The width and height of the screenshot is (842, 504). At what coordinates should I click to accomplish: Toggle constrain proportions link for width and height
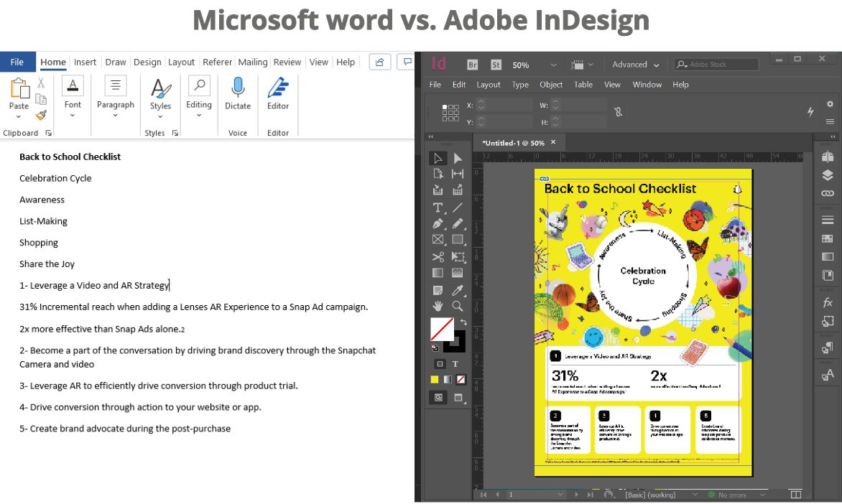[618, 112]
